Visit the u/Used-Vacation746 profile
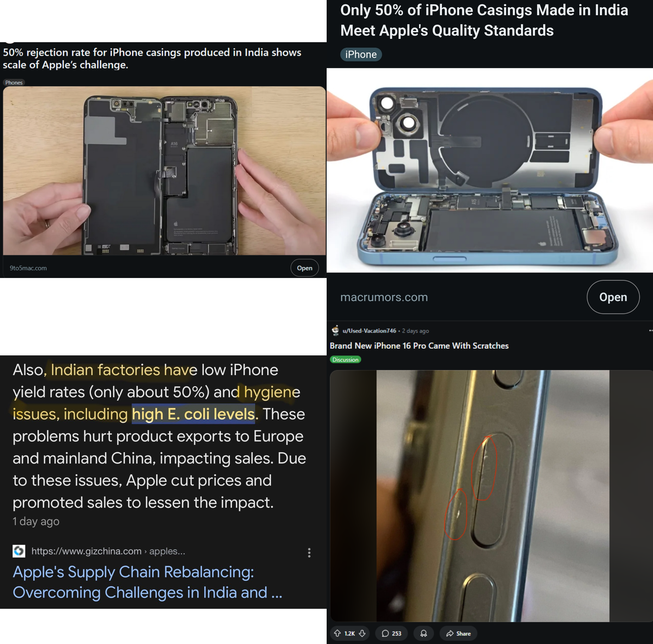Screen dimensions: 653x644 (369, 331)
